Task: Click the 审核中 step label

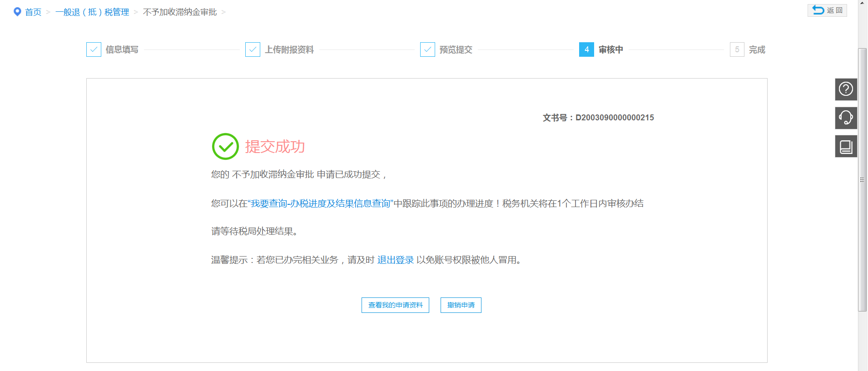Action: pyautogui.click(x=610, y=49)
